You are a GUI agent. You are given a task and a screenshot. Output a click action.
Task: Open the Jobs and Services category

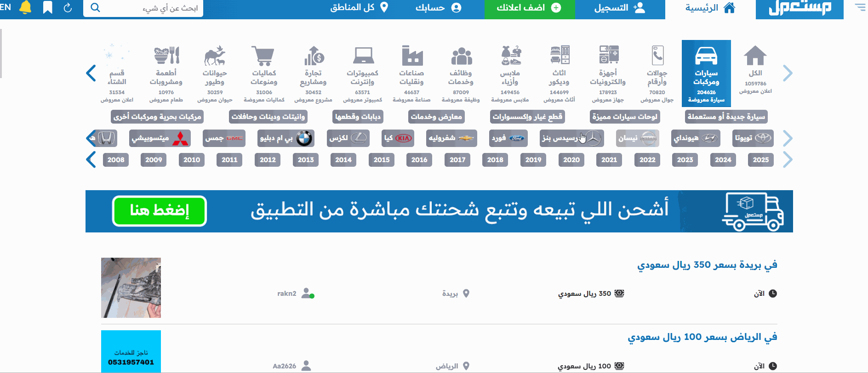(x=461, y=73)
